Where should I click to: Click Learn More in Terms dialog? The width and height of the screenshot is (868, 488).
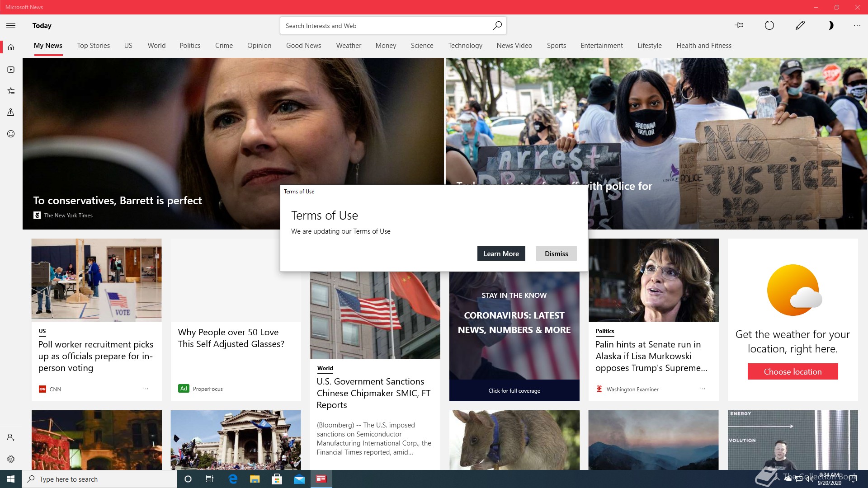tap(501, 253)
